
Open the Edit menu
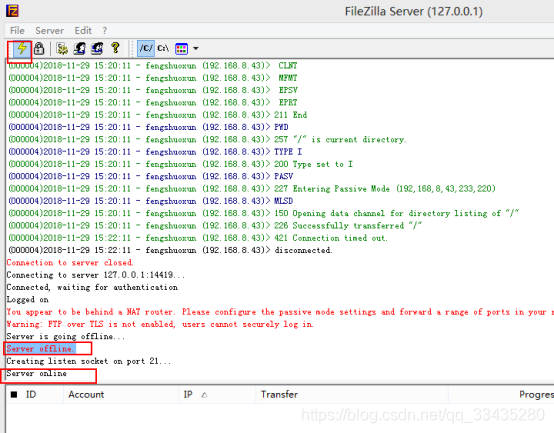(x=83, y=31)
